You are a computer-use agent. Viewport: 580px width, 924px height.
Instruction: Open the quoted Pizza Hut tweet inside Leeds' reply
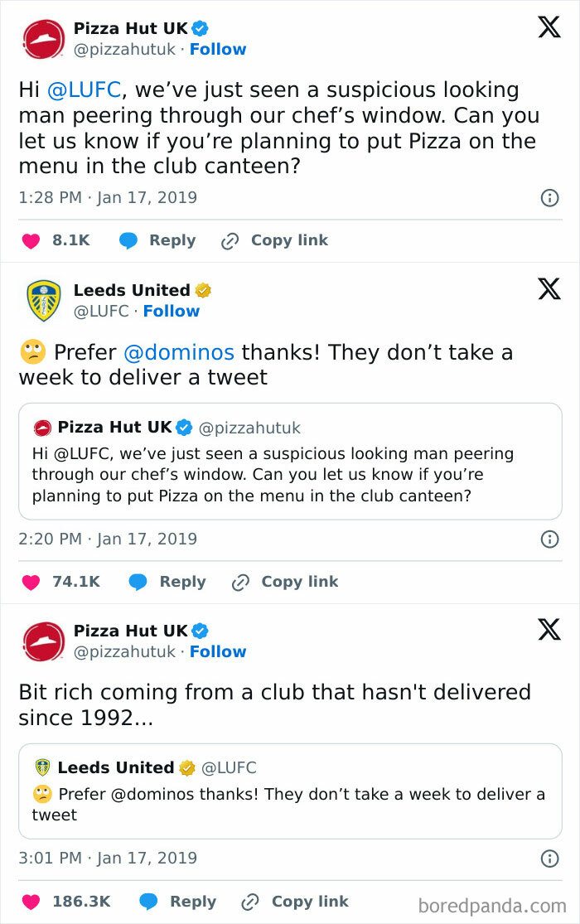point(290,462)
